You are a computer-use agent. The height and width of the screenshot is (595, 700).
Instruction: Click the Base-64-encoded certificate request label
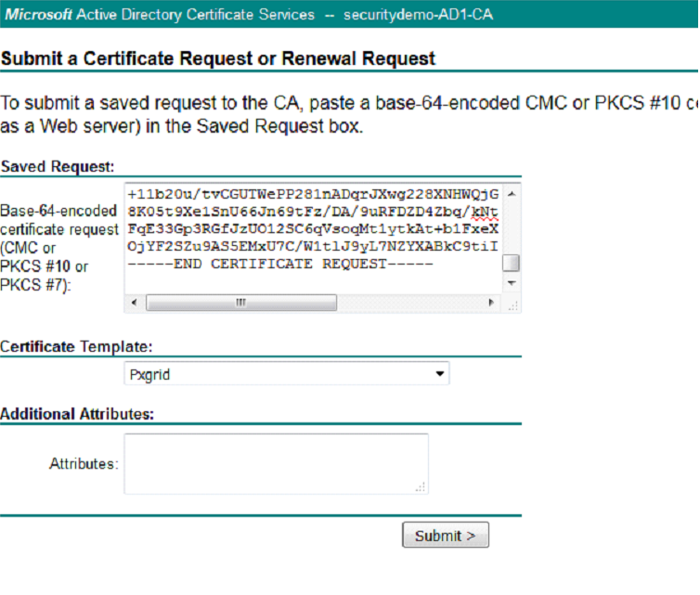click(58, 247)
